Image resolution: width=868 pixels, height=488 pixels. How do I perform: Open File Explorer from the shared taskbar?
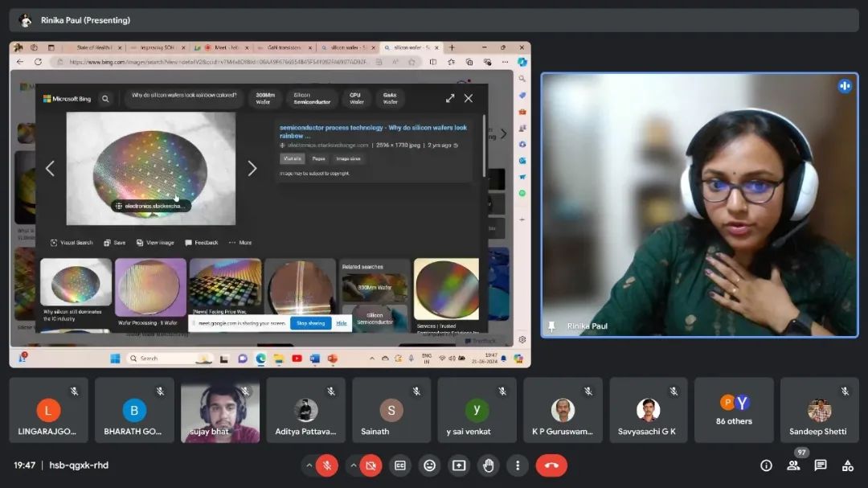coord(278,359)
